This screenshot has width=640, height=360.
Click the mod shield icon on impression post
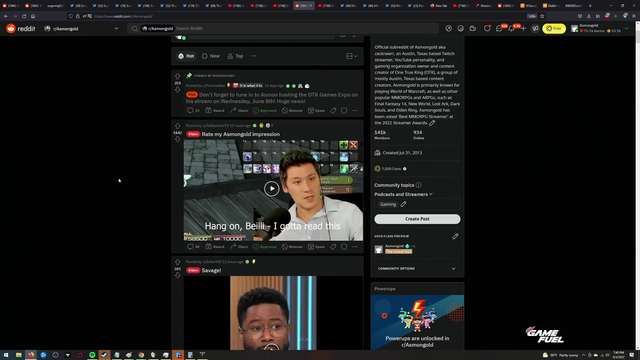pyautogui.click(x=344, y=247)
